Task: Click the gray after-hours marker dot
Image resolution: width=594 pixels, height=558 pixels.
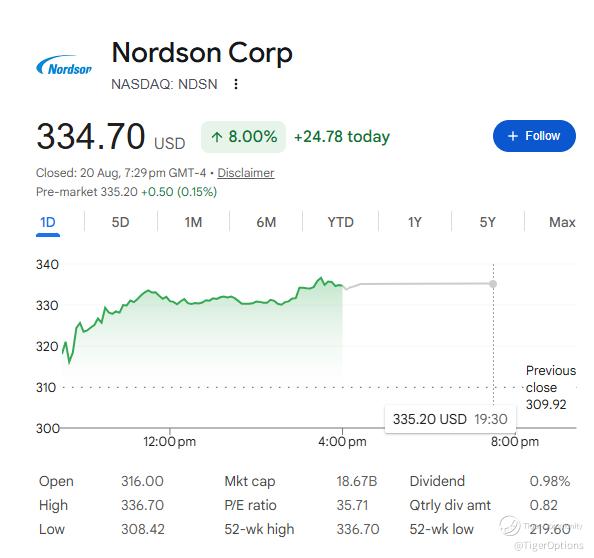Action: (493, 284)
